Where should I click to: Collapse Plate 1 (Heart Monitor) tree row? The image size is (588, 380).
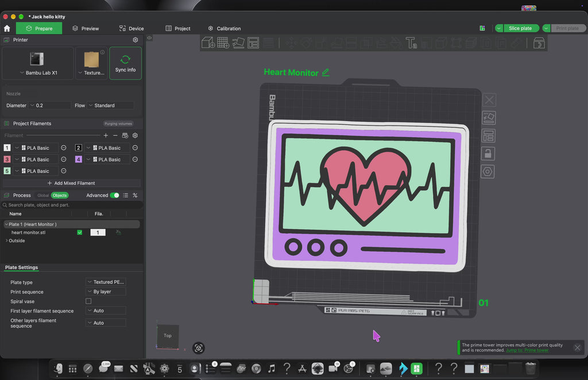6,224
